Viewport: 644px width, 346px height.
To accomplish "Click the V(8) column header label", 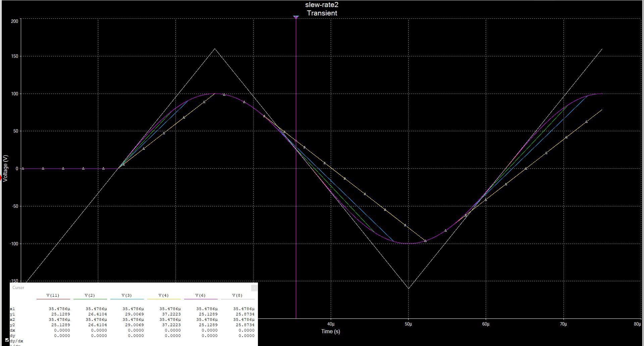I will pos(237,295).
